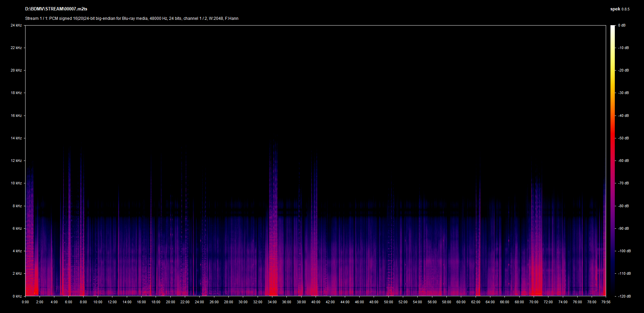
Task: Select the 0:00 start time marker
Action: click(25, 302)
